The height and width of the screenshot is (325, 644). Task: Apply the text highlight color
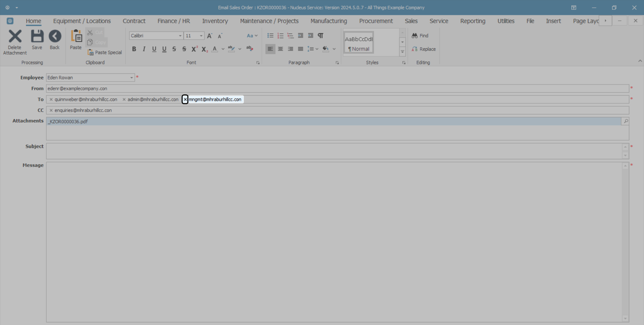231,49
